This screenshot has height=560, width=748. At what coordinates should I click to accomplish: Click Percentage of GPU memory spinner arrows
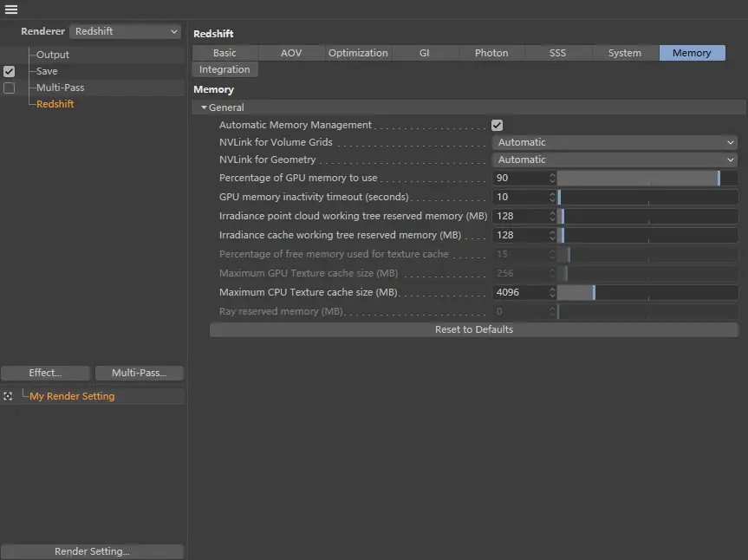tap(552, 178)
